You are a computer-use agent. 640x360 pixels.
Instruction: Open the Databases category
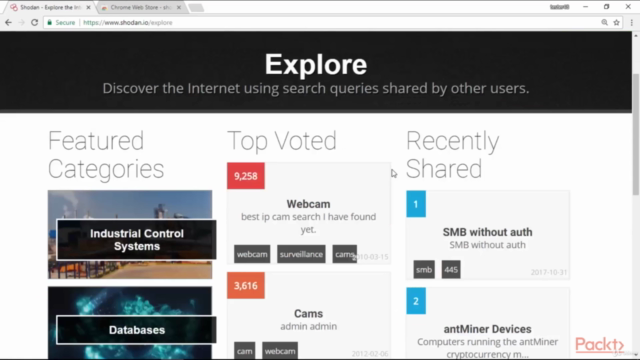coord(137,330)
